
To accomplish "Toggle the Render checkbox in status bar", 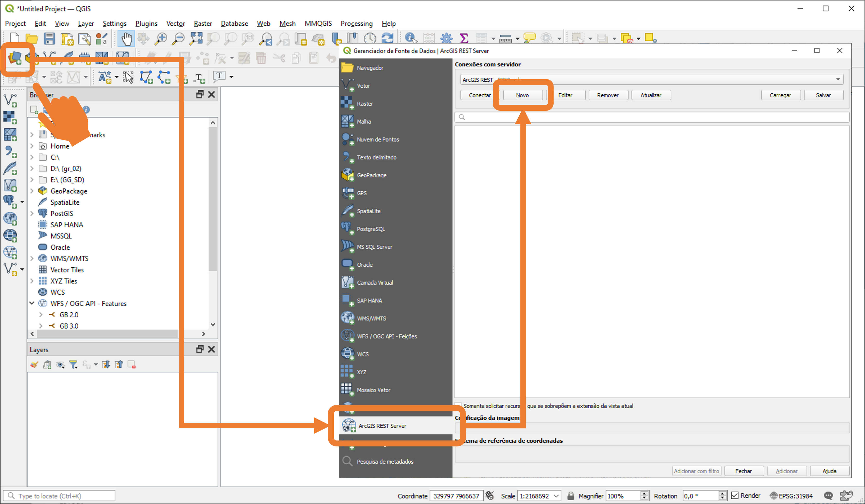I will tap(735, 496).
